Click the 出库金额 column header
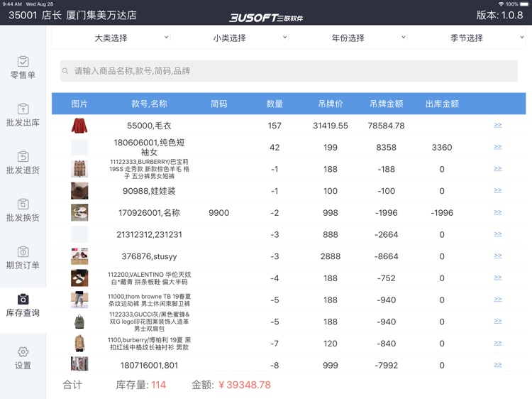Image resolution: width=532 pixels, height=399 pixels. point(442,104)
